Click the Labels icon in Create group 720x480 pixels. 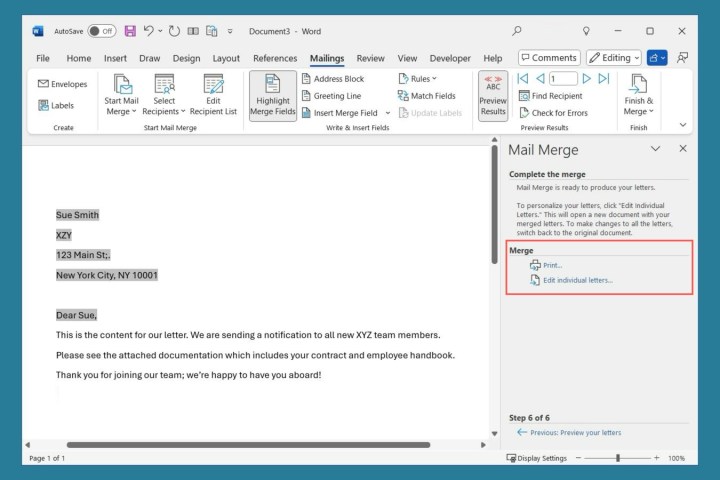(x=44, y=105)
